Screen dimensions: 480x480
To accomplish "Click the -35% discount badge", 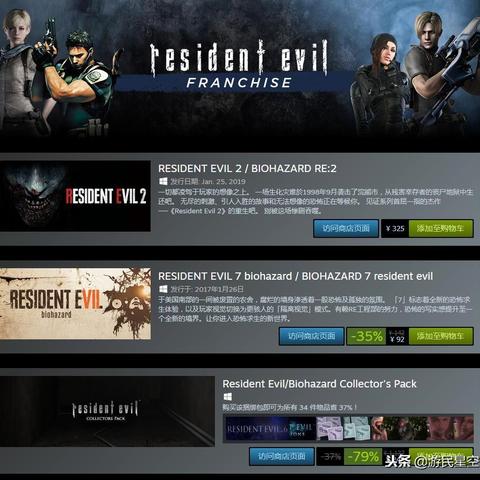I will point(367,336).
